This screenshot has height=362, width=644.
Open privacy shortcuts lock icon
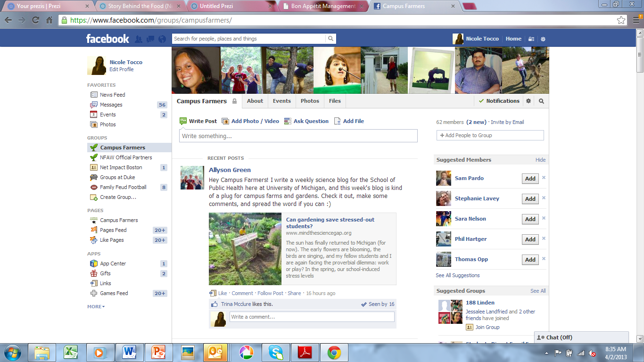(x=531, y=39)
